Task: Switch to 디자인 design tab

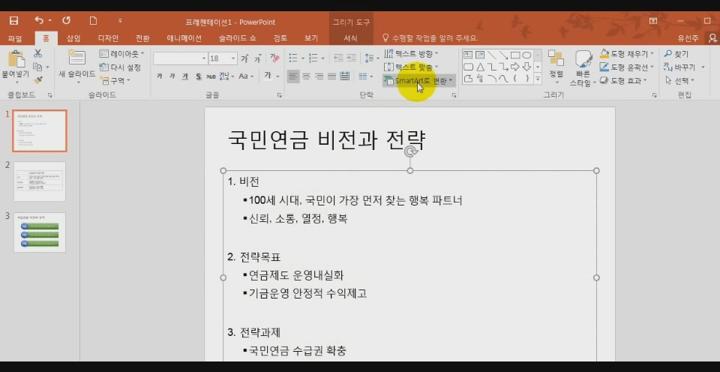Action: 108,38
